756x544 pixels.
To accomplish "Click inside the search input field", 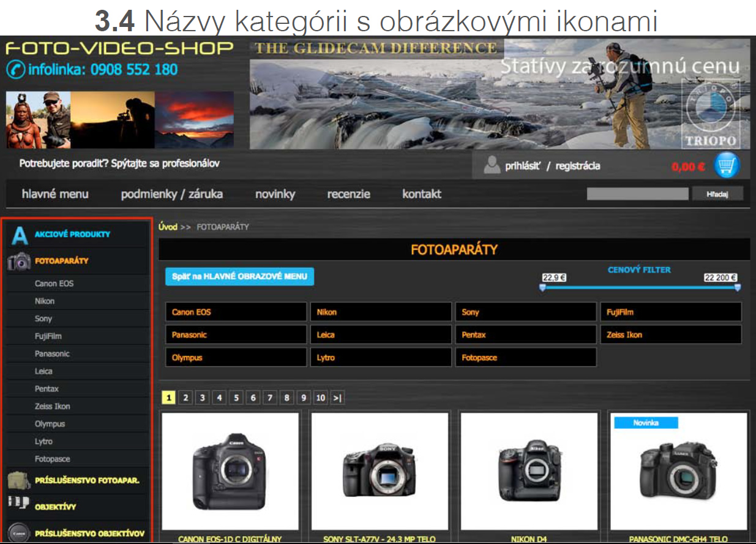I will tap(637, 194).
